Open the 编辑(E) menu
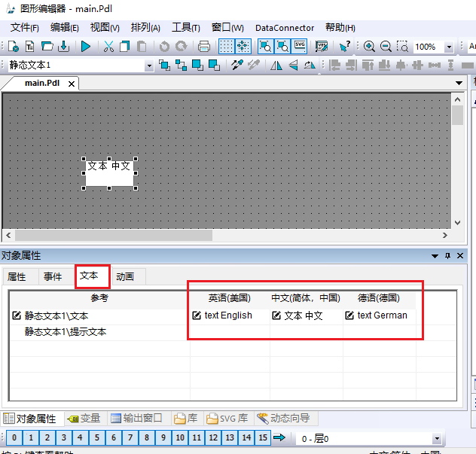 pos(64,28)
